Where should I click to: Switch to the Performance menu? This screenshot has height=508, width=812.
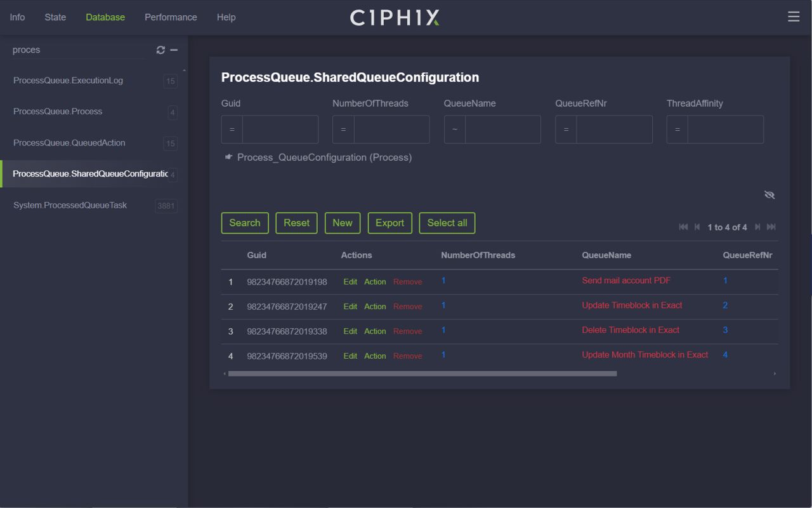point(170,17)
